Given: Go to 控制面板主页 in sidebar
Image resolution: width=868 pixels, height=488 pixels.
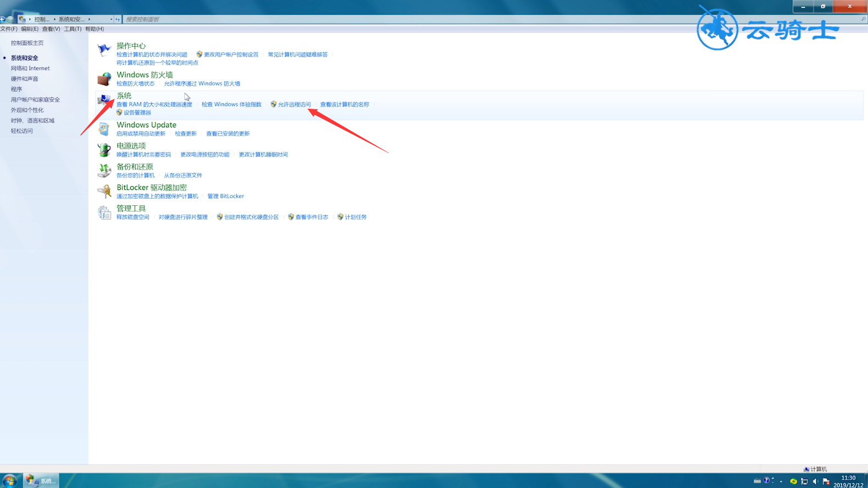Looking at the screenshot, I should [x=27, y=43].
